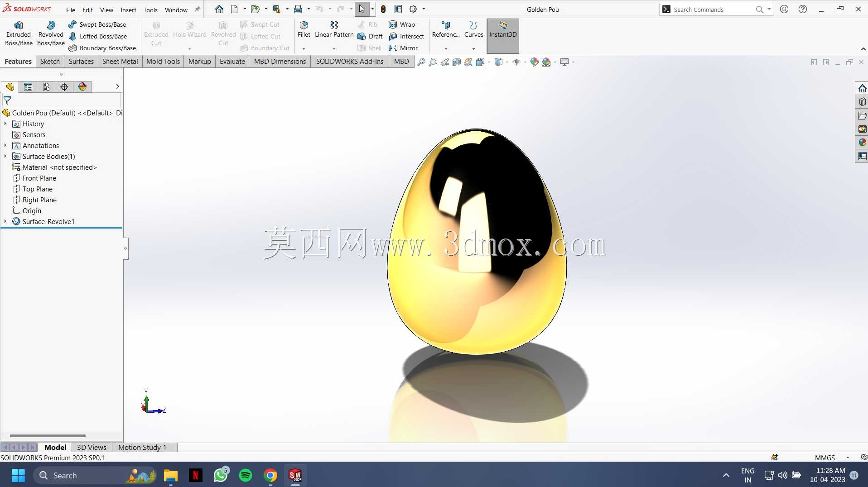Select Material <not specified> item
The height and width of the screenshot is (487, 868).
[x=54, y=167]
